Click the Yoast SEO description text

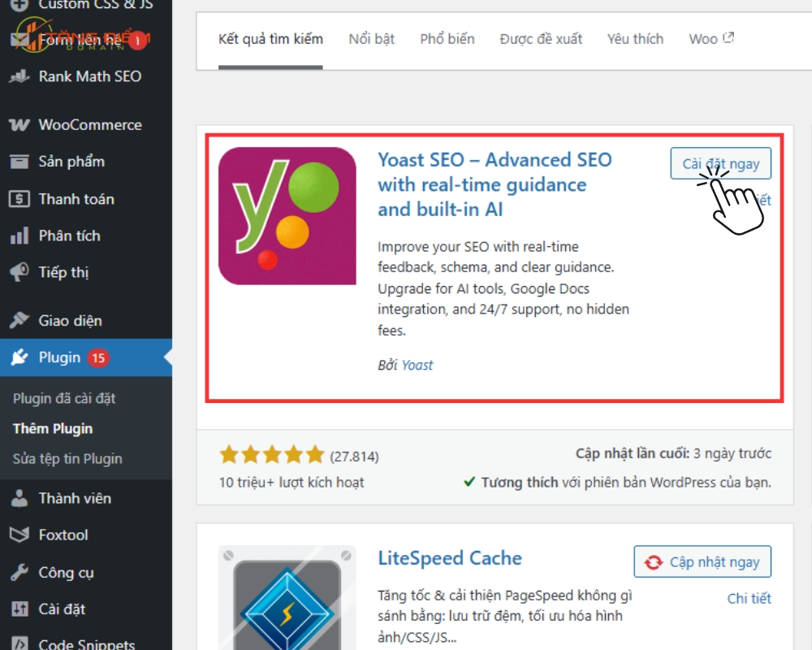click(503, 288)
